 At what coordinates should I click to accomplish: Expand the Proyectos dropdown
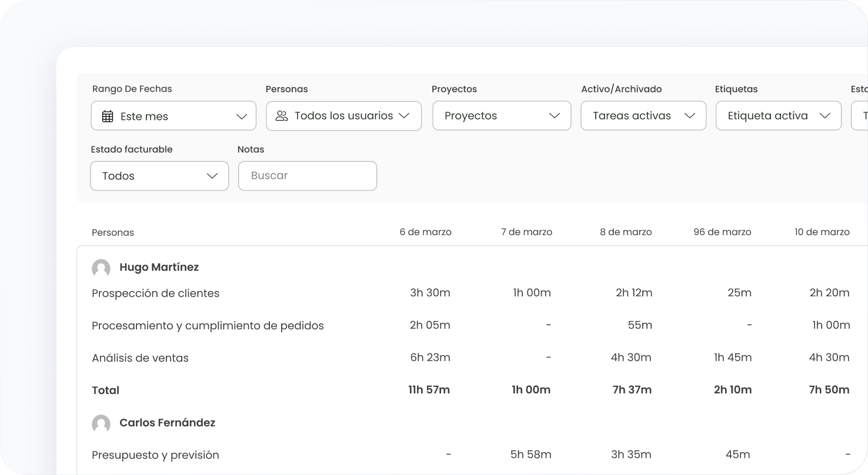502,116
